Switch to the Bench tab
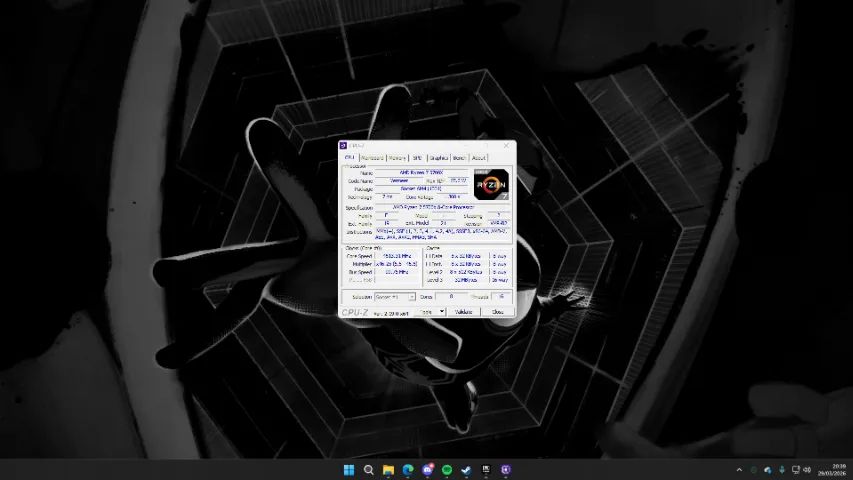 pyautogui.click(x=459, y=158)
